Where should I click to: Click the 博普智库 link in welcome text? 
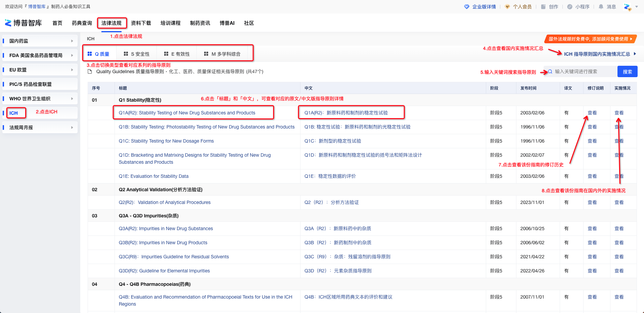coord(37,7)
